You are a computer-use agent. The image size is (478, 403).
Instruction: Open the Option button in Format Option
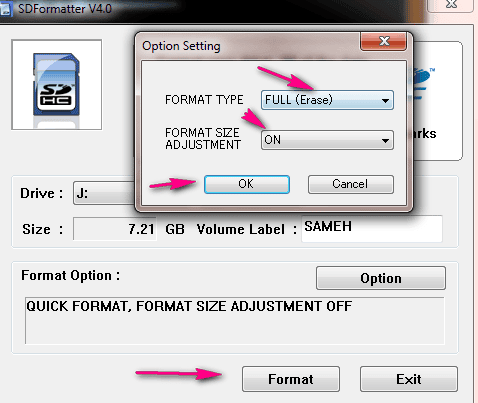(381, 278)
